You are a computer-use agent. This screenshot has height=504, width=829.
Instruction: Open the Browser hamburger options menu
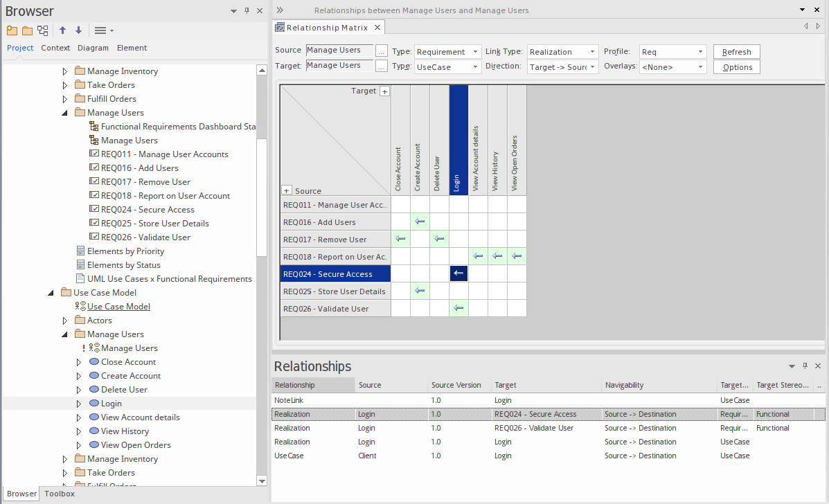(104, 30)
